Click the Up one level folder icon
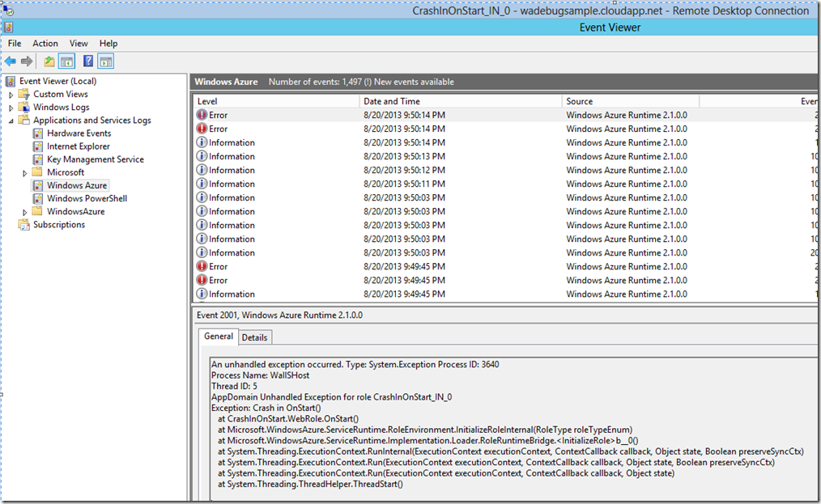The image size is (821, 504). [x=49, y=61]
